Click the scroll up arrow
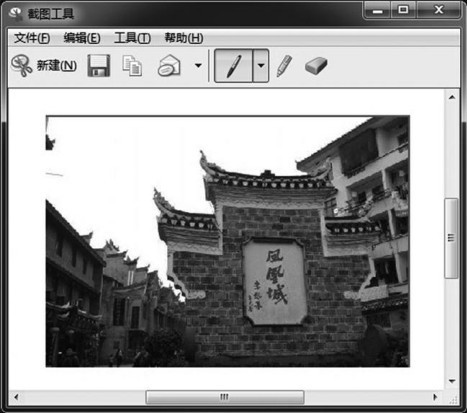Viewport: 467px width, 413px height. tap(452, 97)
